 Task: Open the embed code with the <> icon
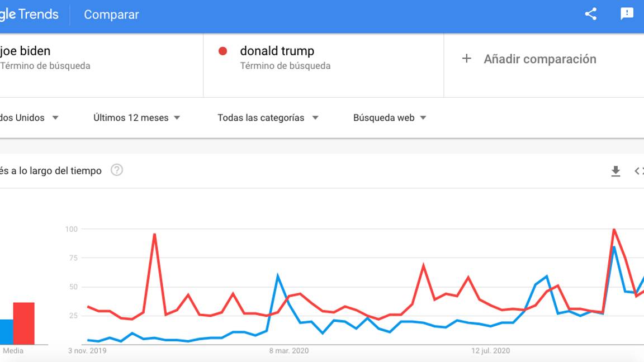[x=638, y=170]
